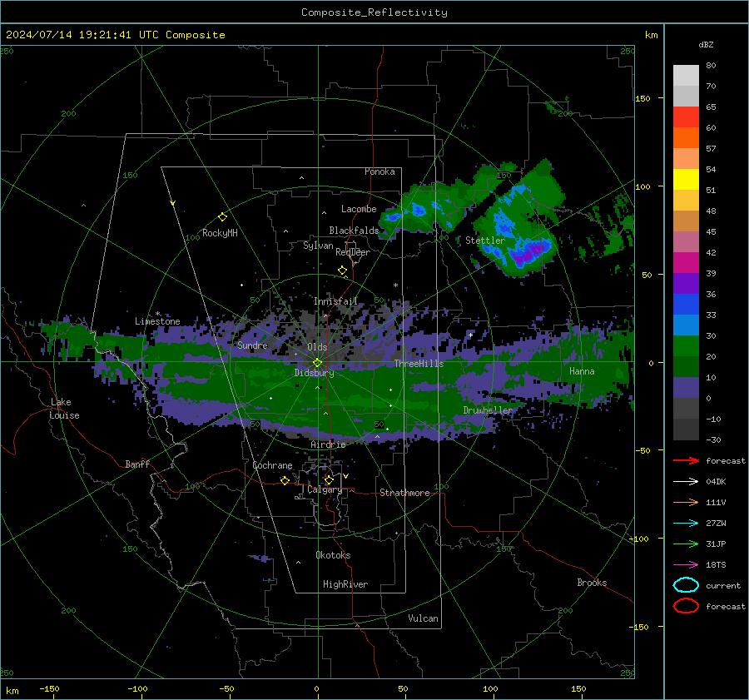Viewport: 749px width, 700px height.
Task: Click the Ponoka city label
Action: pyautogui.click(x=379, y=171)
